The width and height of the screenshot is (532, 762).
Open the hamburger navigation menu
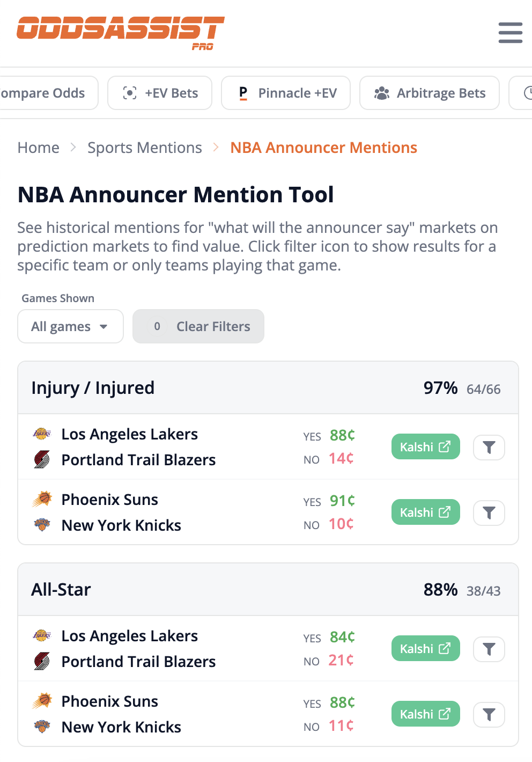(x=510, y=33)
